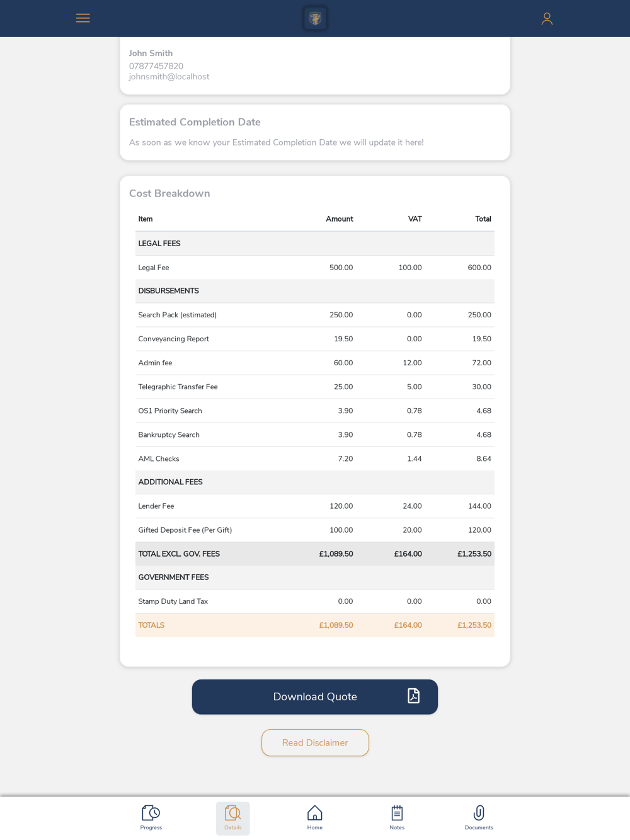
Task: Click the LEGAL FEES section row
Action: pos(315,244)
